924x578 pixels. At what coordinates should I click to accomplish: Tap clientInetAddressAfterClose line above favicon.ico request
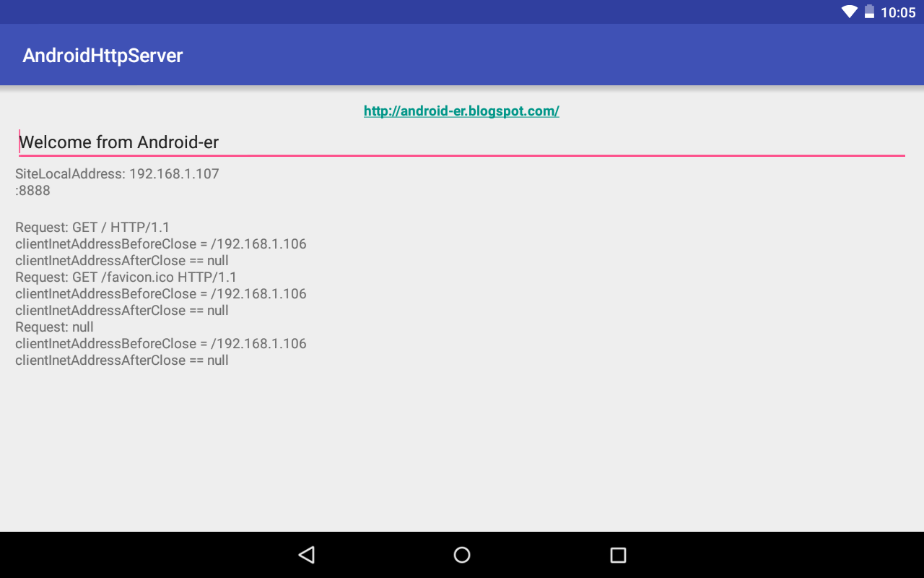(122, 261)
